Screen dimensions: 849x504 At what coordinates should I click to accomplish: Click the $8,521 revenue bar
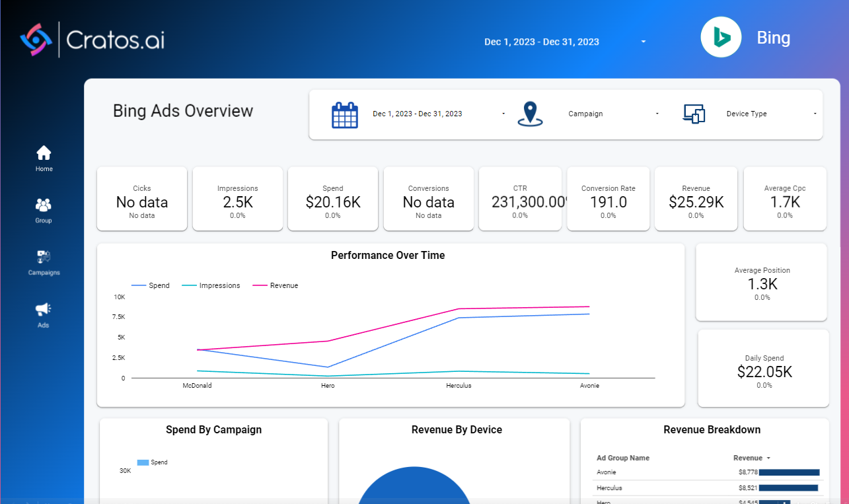[x=788, y=488]
